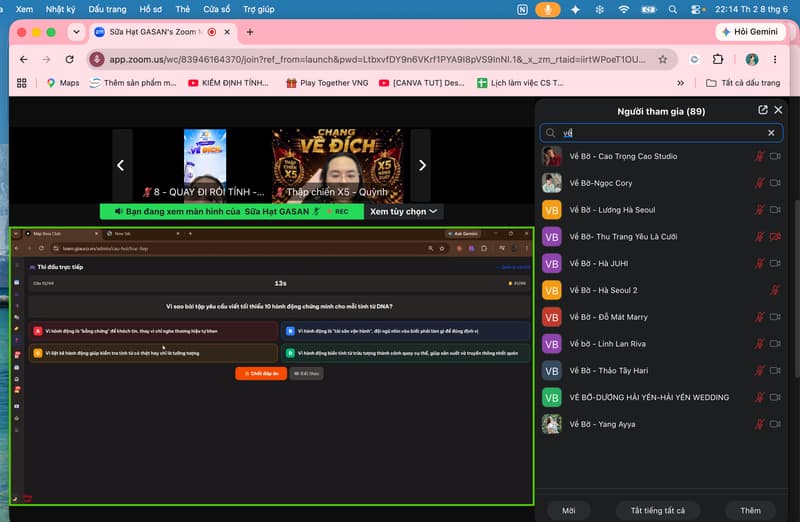Open Control Center icon
Screen dimensions: 800x522
pyautogui.click(x=697, y=9)
